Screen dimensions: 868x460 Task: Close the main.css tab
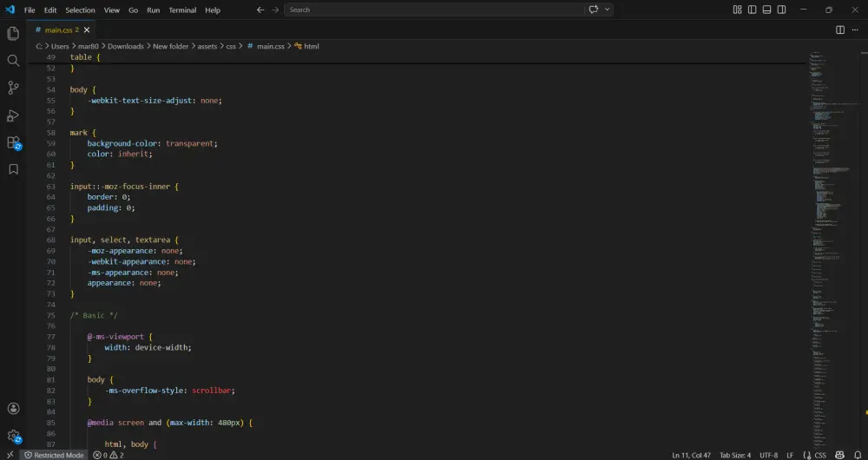pyautogui.click(x=86, y=30)
